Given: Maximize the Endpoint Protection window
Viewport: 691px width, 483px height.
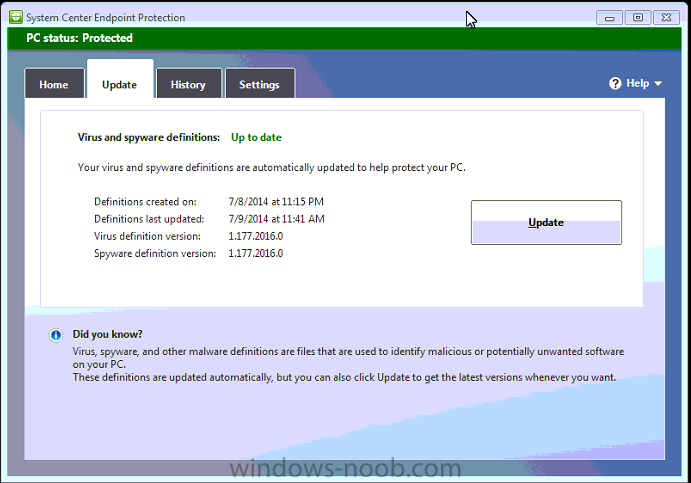Looking at the screenshot, I should (x=638, y=18).
